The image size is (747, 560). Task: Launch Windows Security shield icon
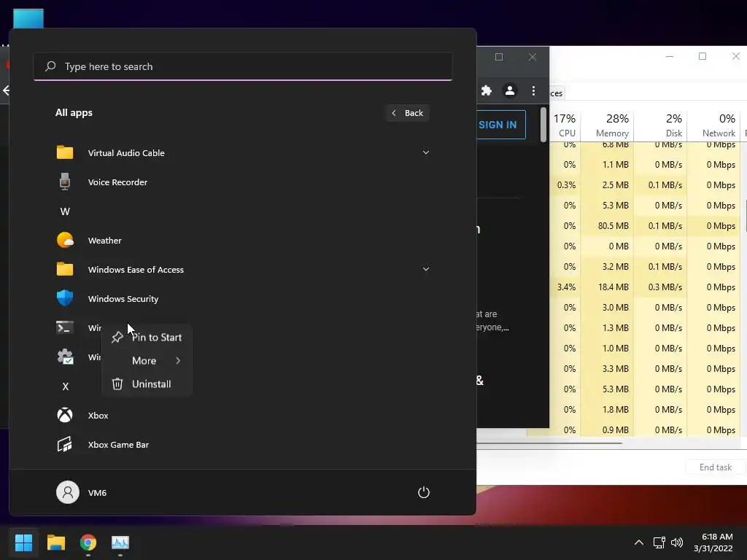point(65,298)
